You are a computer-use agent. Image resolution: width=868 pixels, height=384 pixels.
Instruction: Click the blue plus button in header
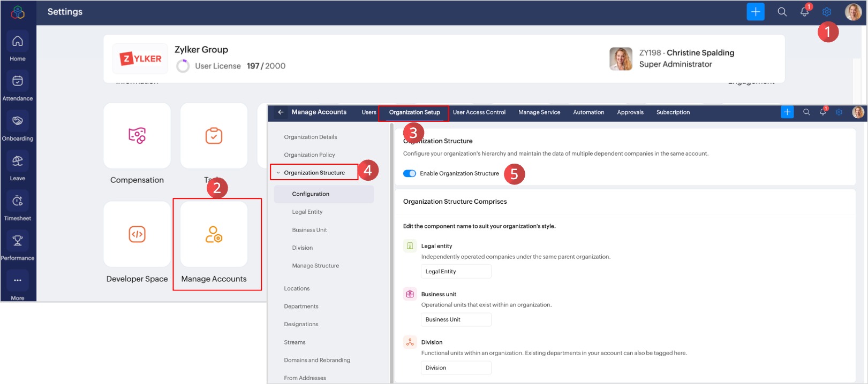coord(756,12)
